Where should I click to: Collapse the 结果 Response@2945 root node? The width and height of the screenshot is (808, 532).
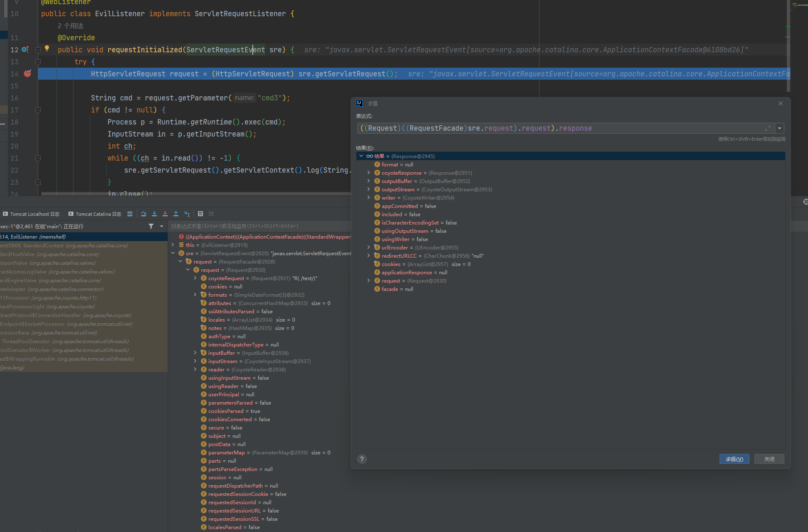click(x=361, y=156)
